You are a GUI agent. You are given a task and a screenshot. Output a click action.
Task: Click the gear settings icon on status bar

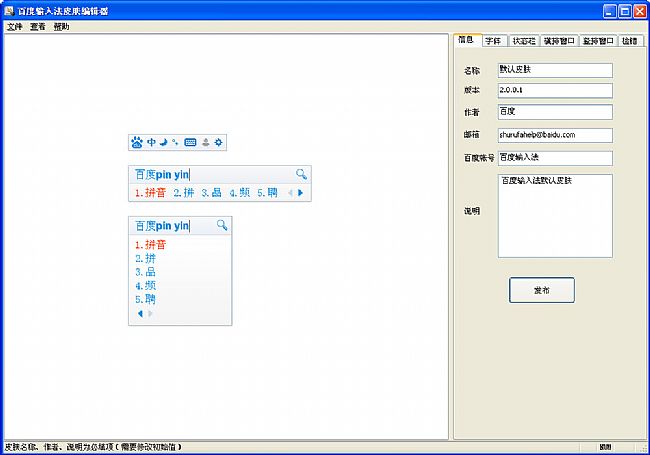click(x=218, y=142)
